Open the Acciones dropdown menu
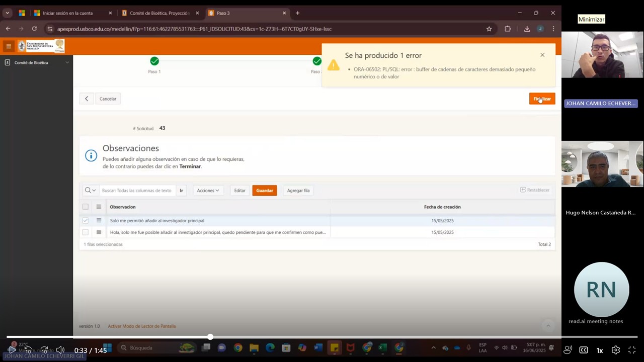The height and width of the screenshot is (362, 644). click(208, 191)
